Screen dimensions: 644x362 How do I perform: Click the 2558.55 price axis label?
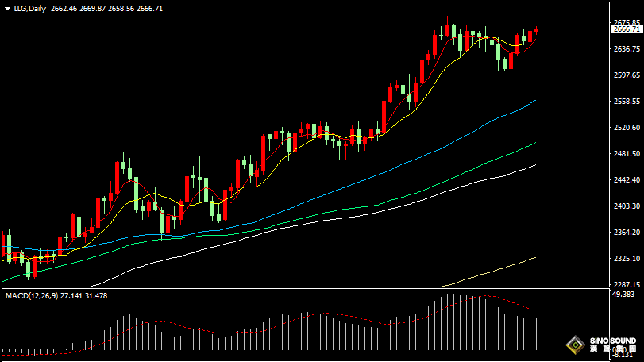point(627,102)
